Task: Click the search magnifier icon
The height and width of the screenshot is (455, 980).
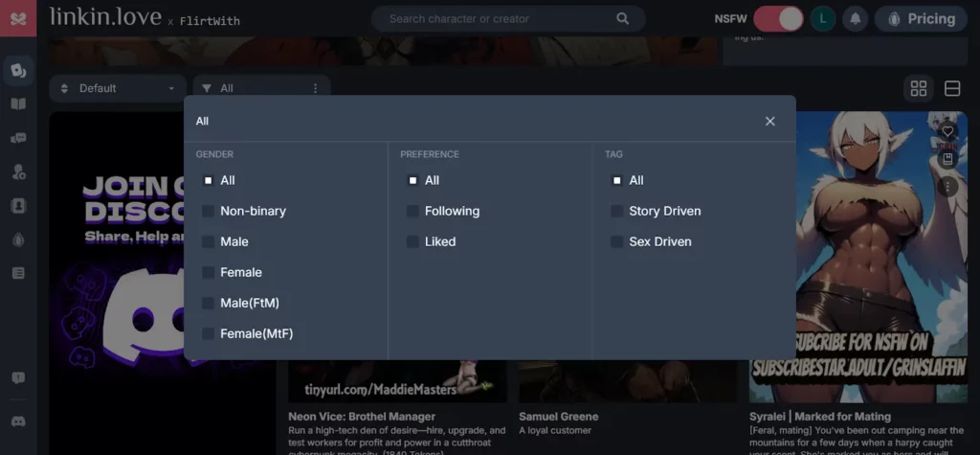Action: pyautogui.click(x=622, y=19)
